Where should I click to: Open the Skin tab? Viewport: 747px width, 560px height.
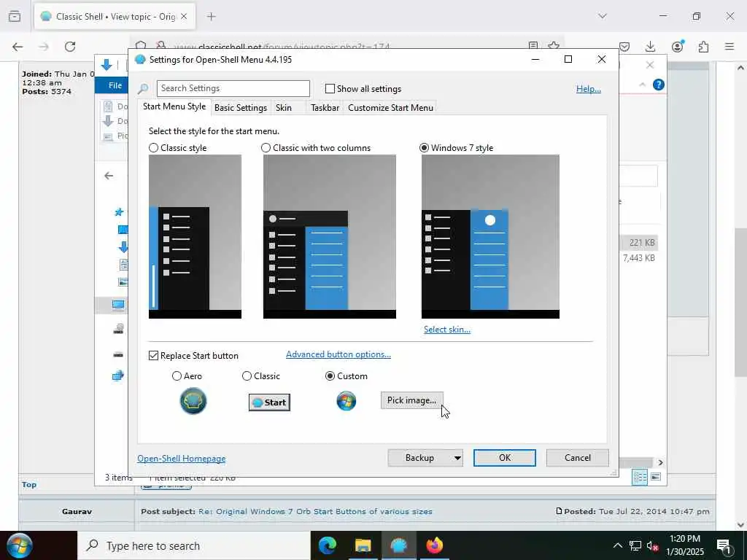(284, 108)
